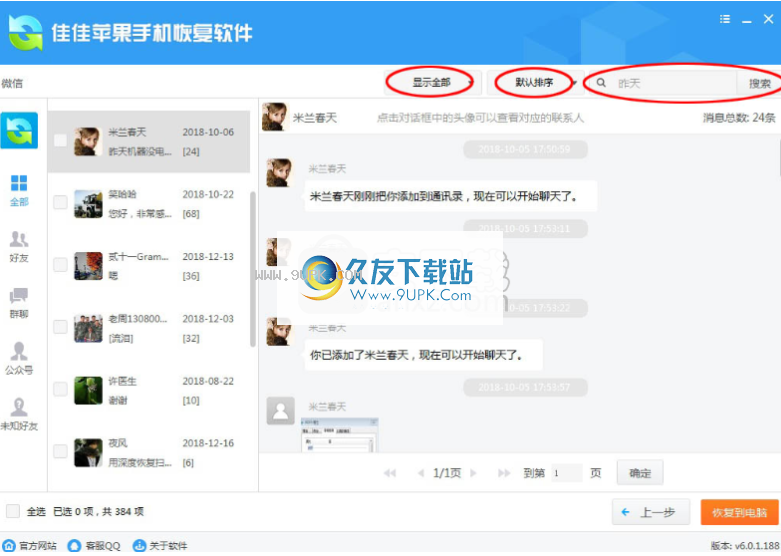This screenshot has height=556, width=781.
Task: Check the box for 老周130800 contact
Action: pos(60,327)
